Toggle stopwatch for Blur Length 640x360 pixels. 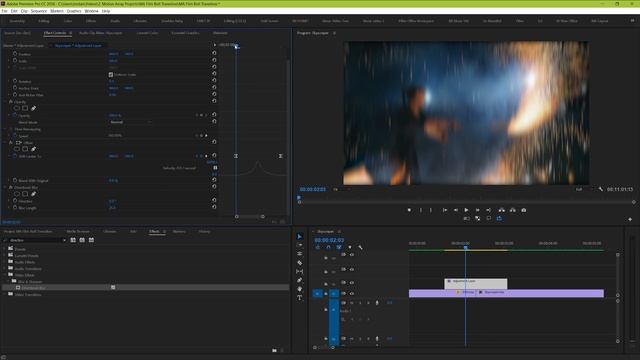click(x=15, y=207)
